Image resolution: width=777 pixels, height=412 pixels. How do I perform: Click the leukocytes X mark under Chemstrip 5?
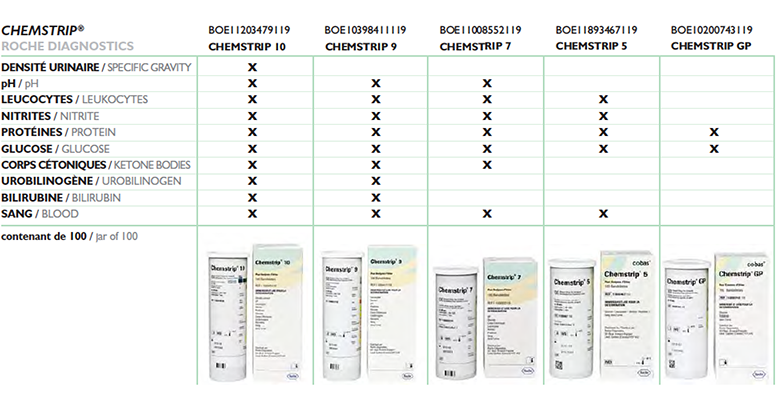[x=603, y=100]
